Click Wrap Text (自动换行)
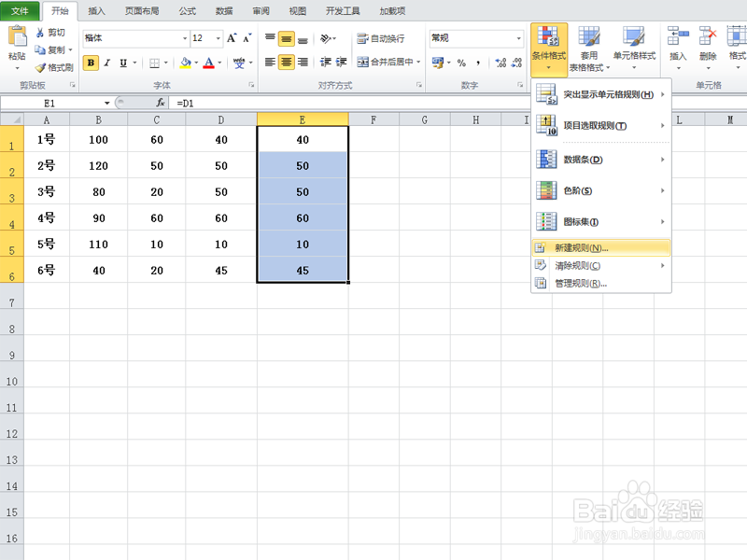Viewport: 747px width, 560px height. pos(381,38)
